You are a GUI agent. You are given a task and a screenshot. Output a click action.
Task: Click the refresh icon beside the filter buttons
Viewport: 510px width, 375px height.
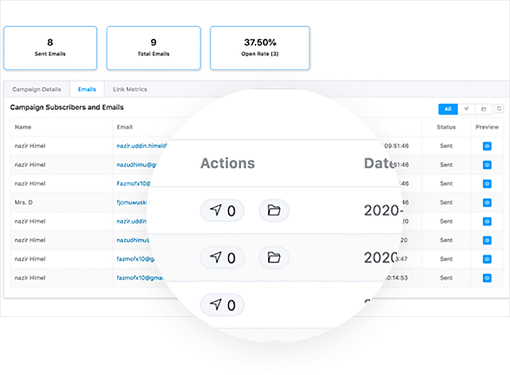(x=499, y=108)
